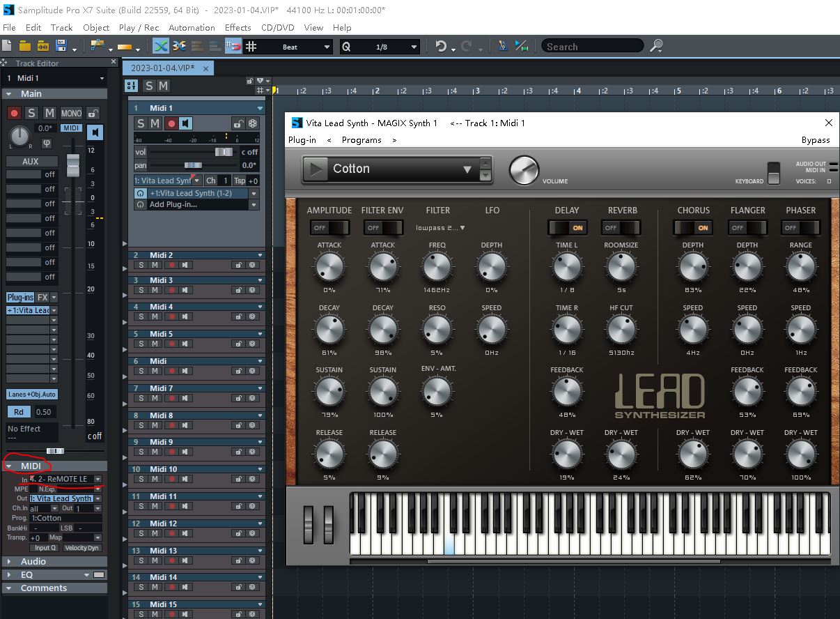Viewport: 840px width, 619px height.
Task: Click the AUX button in Track Editor
Action: 31,161
